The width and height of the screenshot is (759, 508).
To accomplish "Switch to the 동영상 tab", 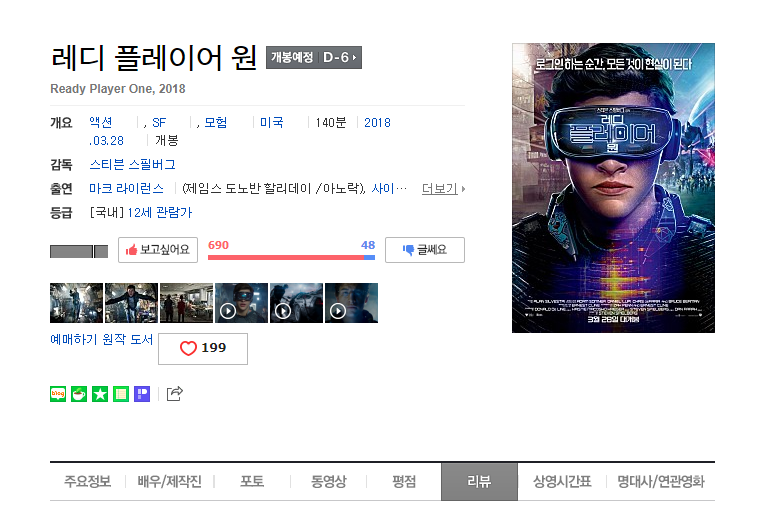I will (x=329, y=481).
